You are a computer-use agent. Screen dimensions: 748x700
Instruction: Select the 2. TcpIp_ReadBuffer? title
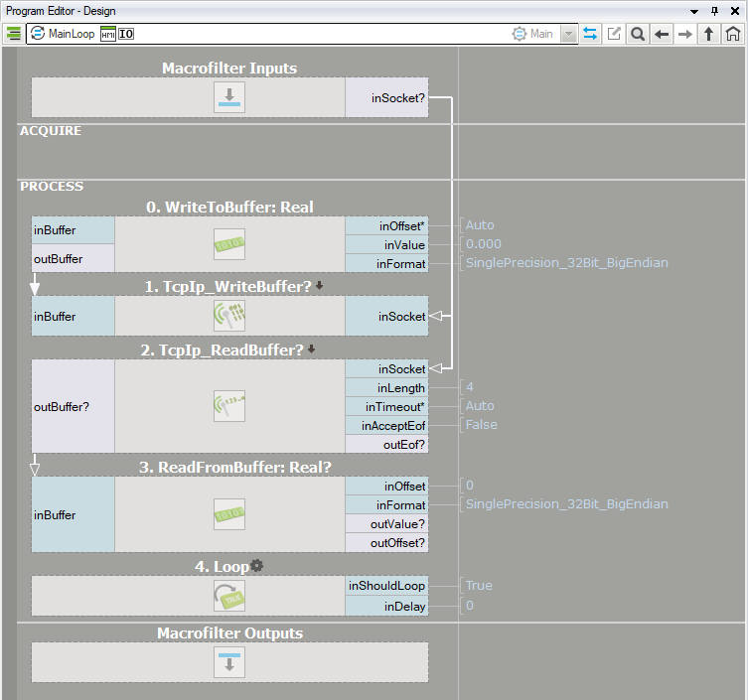point(222,350)
